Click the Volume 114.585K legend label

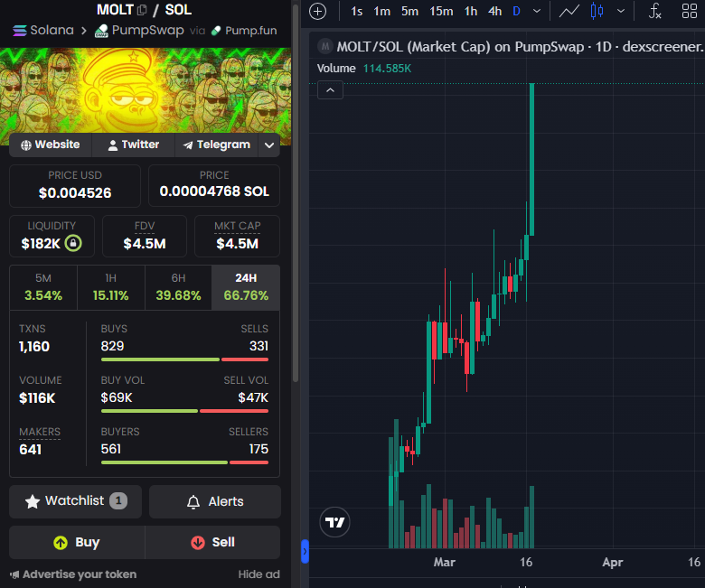click(x=364, y=69)
